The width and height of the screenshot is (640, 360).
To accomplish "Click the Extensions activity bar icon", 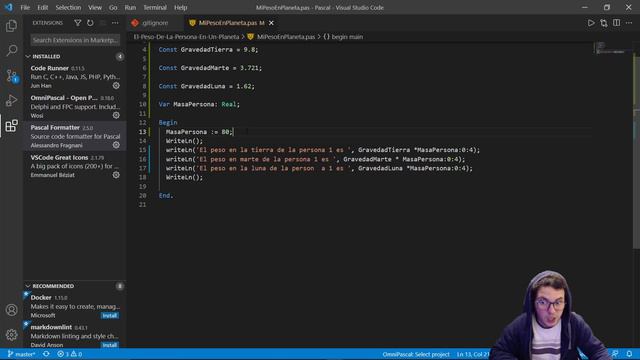I will click(11, 126).
